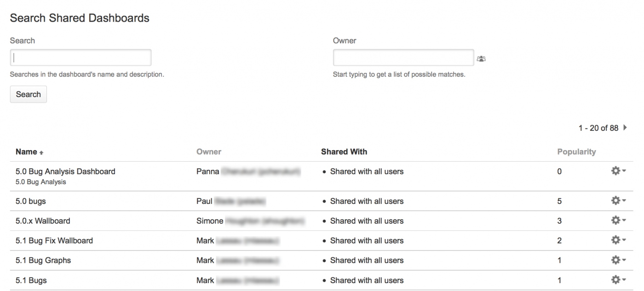Open the user picker icon beside Owner field
Image resolution: width=644 pixels, height=291 pixels.
[x=481, y=58]
